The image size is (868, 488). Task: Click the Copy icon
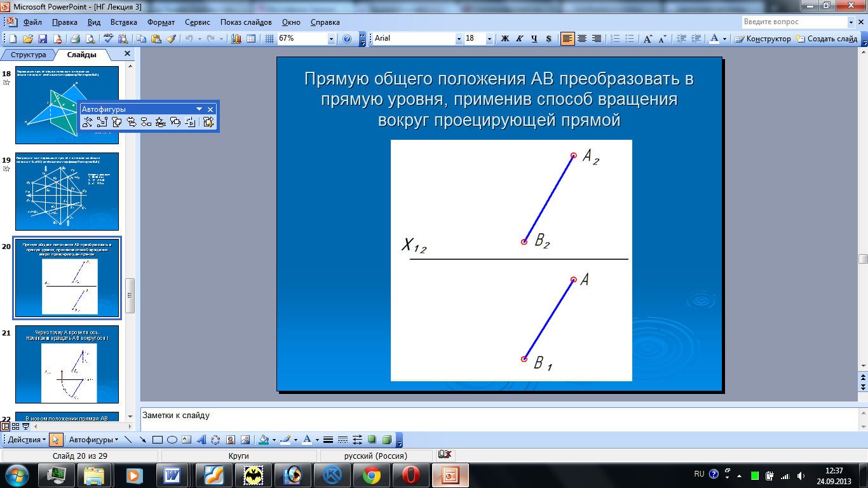click(141, 39)
